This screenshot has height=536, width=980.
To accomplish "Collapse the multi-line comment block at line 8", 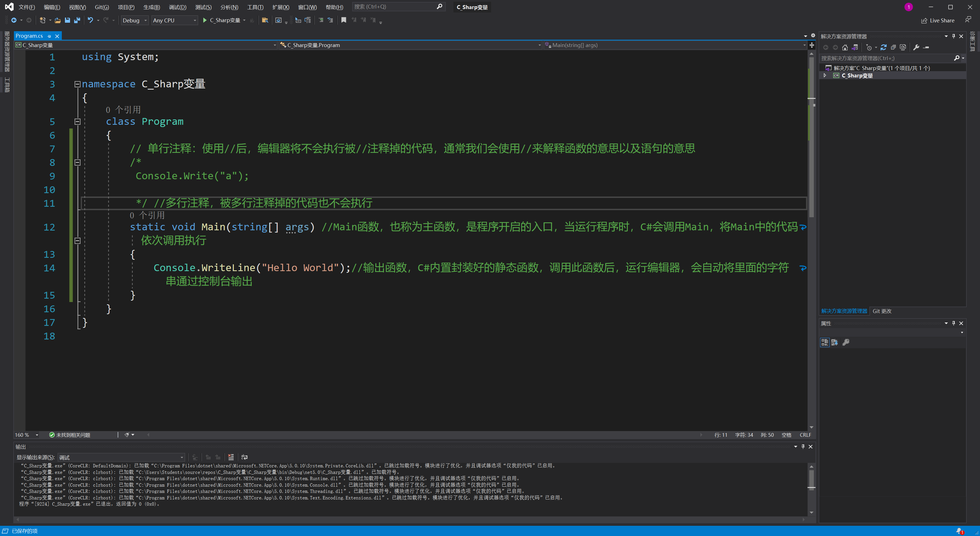I will point(77,163).
